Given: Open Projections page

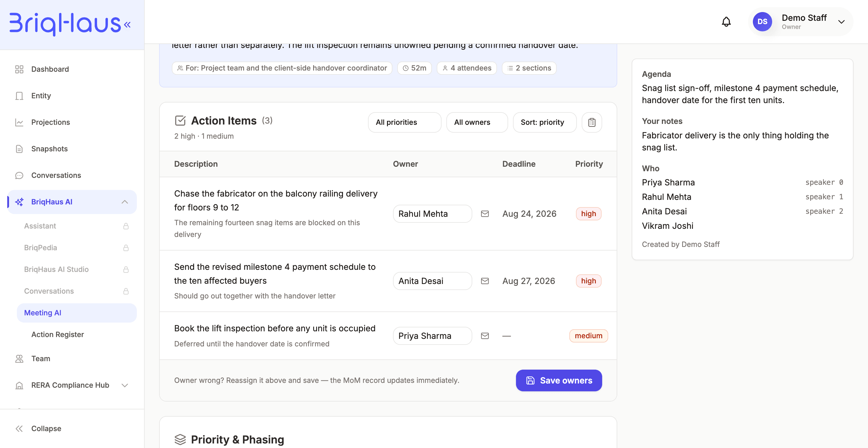Looking at the screenshot, I should tap(72, 122).
